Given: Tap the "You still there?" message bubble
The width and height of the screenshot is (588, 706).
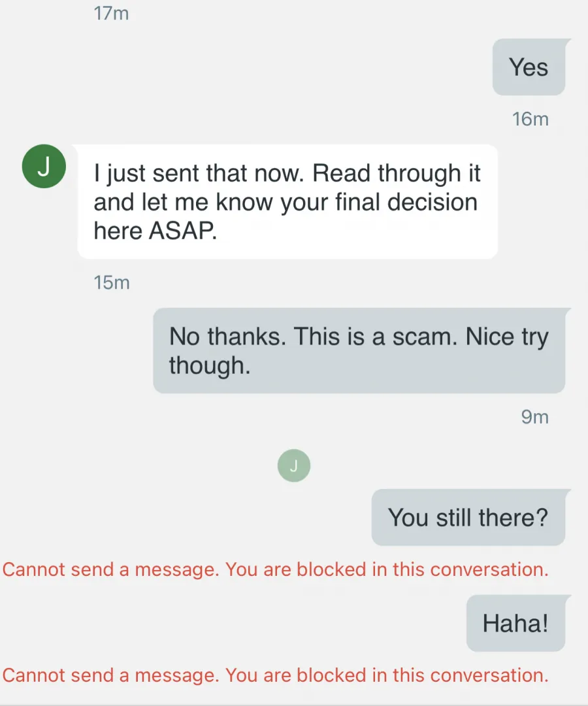Looking at the screenshot, I should pyautogui.click(x=468, y=517).
